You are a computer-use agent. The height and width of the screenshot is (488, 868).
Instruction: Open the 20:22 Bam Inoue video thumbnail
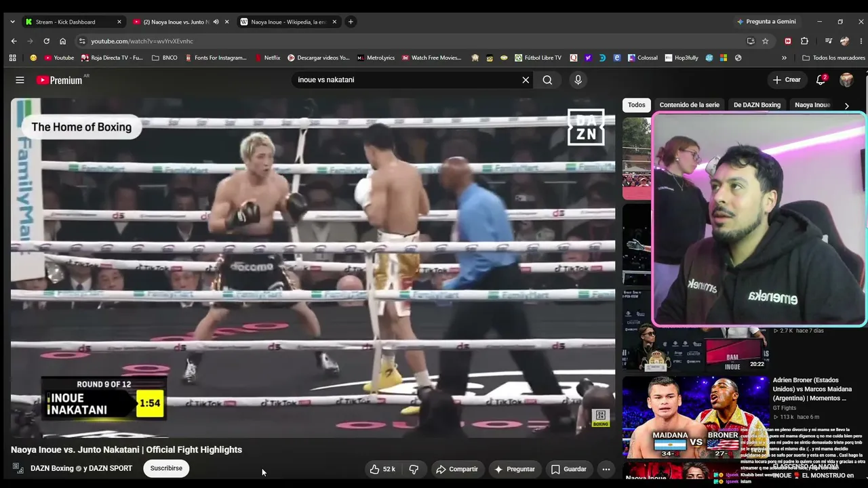pyautogui.click(x=696, y=350)
